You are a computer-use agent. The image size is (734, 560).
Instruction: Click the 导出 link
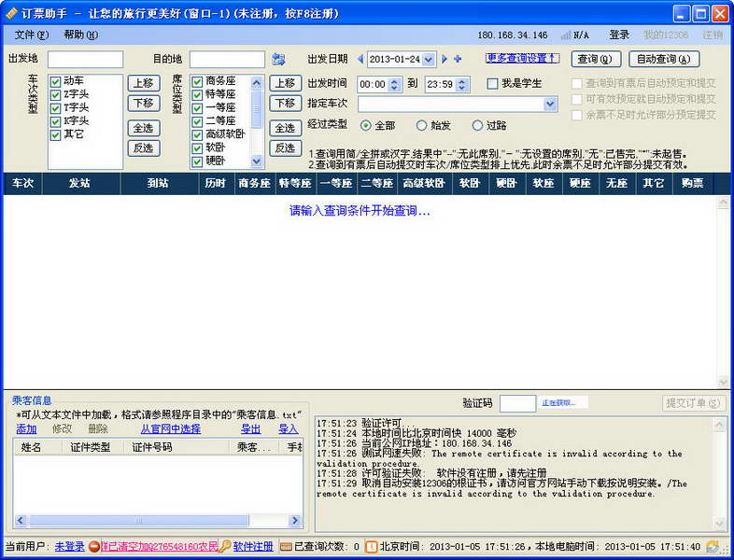click(251, 429)
